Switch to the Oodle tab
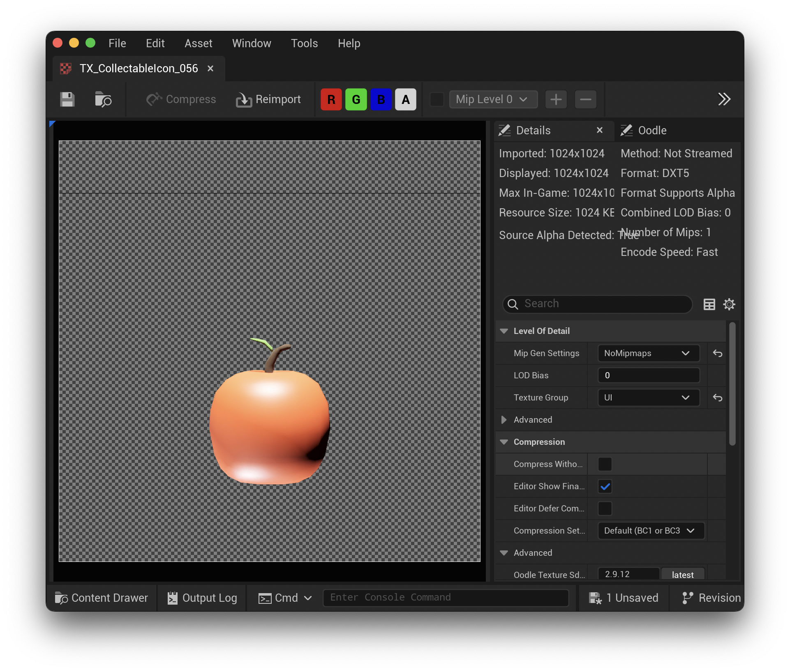 point(653,130)
